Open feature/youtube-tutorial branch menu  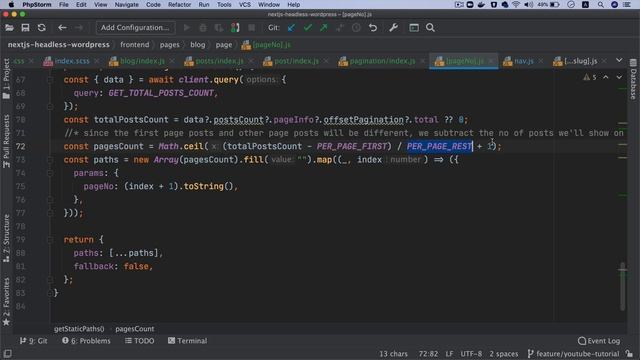pos(573,353)
